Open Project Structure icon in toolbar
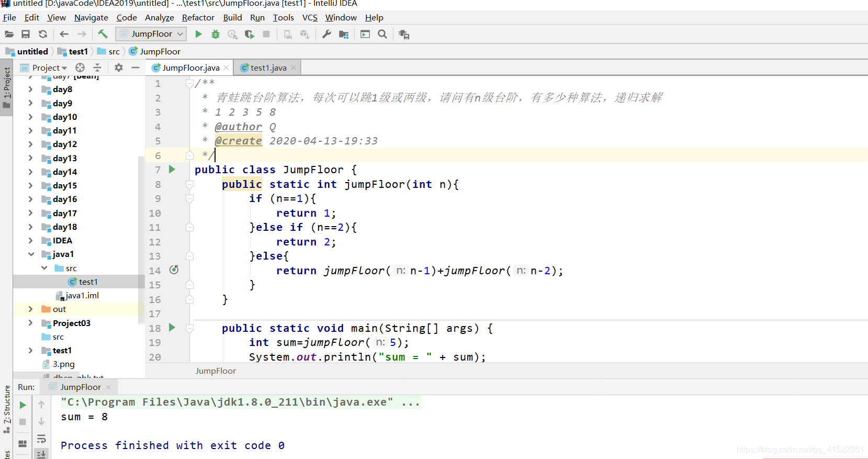The height and width of the screenshot is (459, 868). pos(344,34)
